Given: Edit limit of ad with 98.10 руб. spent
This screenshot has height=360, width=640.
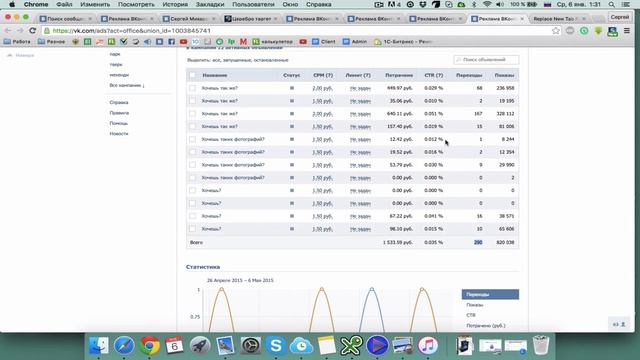Looking at the screenshot, I should click(360, 229).
